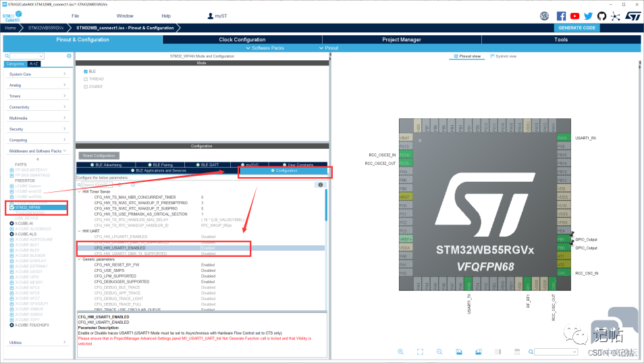Switch to Project Manager tab
Image resolution: width=644 pixels, height=363 pixels.
(402, 39)
